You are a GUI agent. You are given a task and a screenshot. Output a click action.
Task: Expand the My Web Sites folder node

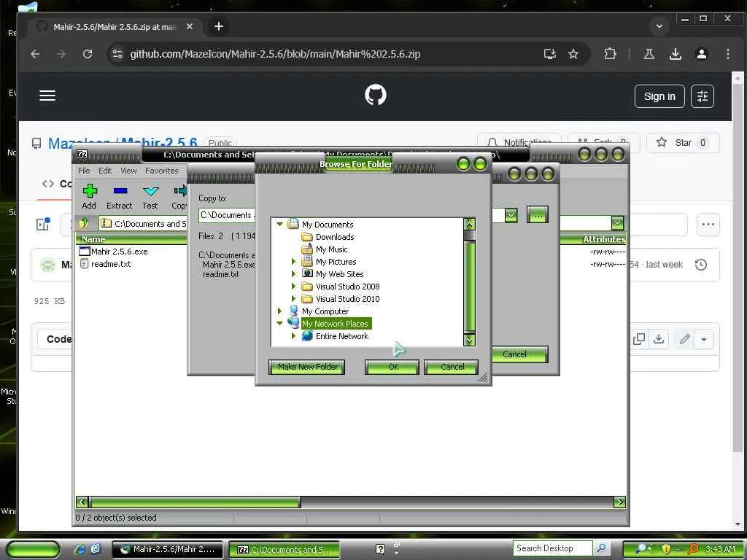coord(293,274)
